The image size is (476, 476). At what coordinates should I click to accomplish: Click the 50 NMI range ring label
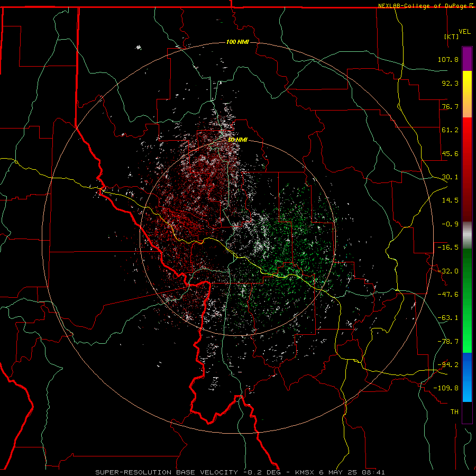pos(237,140)
